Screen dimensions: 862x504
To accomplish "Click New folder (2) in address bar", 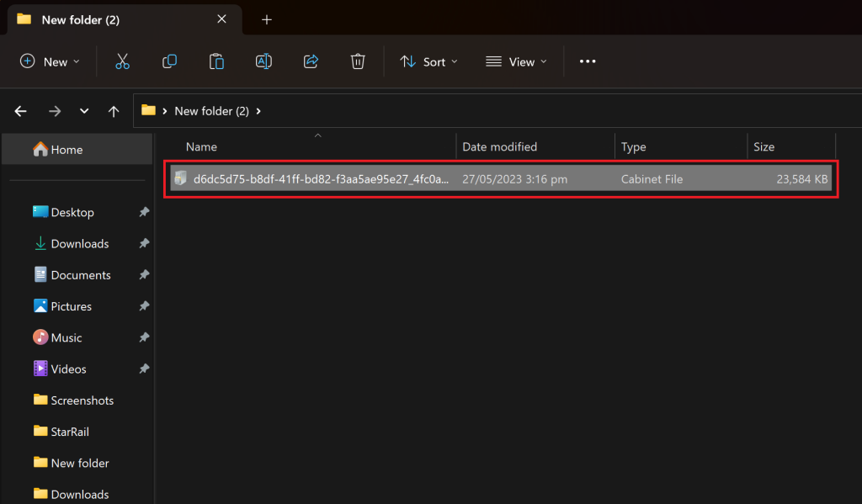I will pos(211,111).
